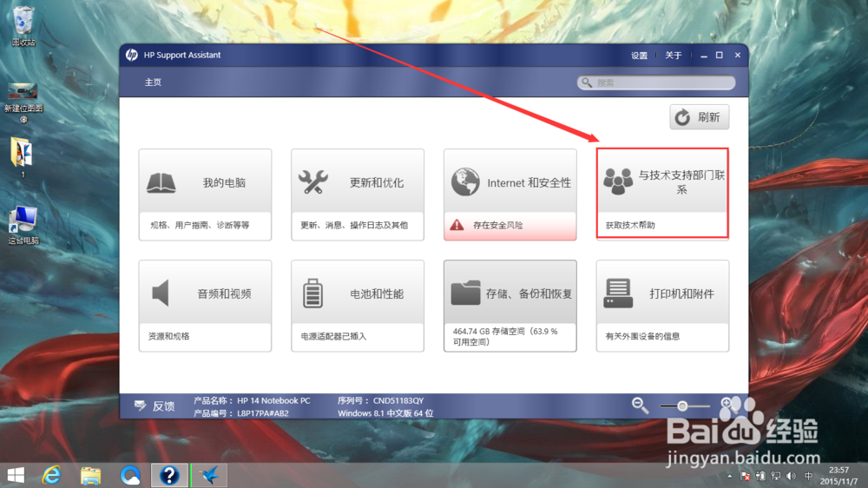The image size is (868, 488).
Task: Open the Internet 和安全性 tile label
Action: [x=529, y=183]
